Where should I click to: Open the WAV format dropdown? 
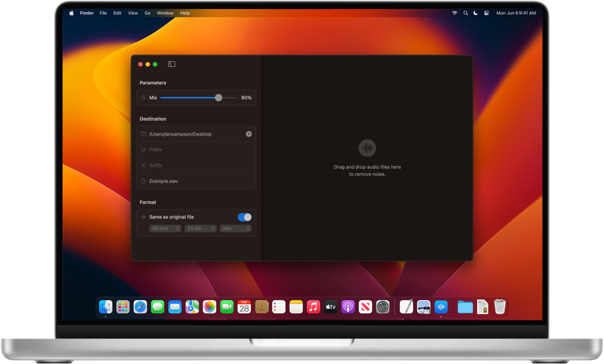pyautogui.click(x=236, y=228)
